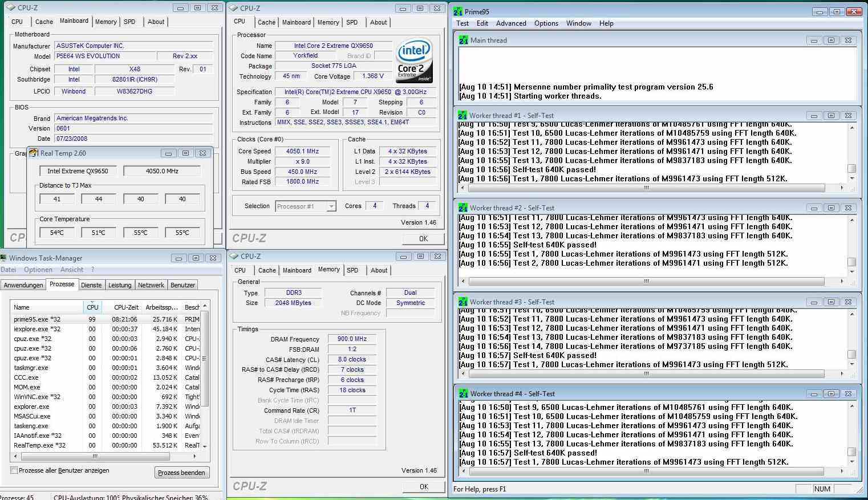Select the SPD tab in CPU-Z CPU window

click(x=352, y=22)
